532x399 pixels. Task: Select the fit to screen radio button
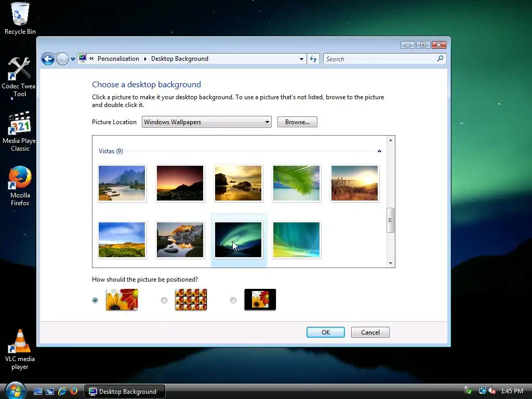pos(95,300)
